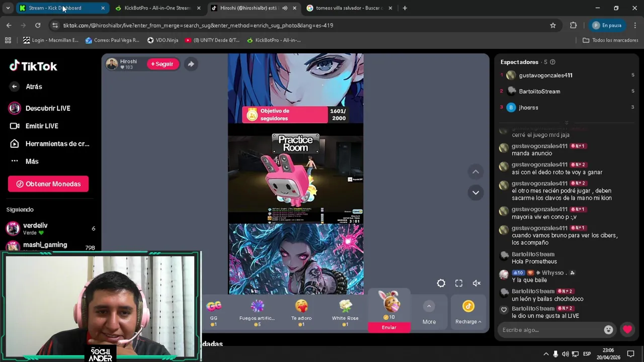Open the VDO.Ninja bookmark

click(x=163, y=40)
